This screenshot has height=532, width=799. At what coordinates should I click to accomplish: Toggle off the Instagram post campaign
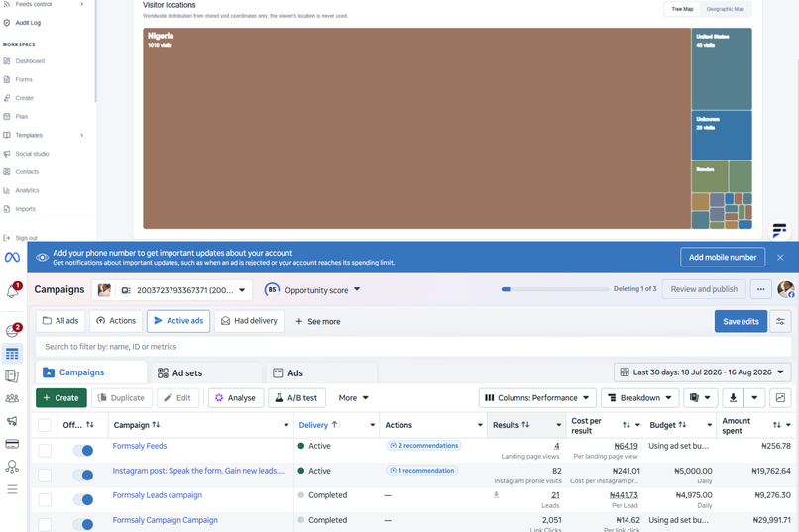[x=83, y=475]
